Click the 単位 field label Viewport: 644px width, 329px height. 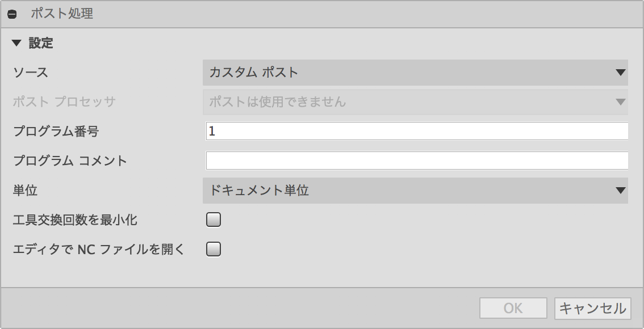click(x=26, y=191)
